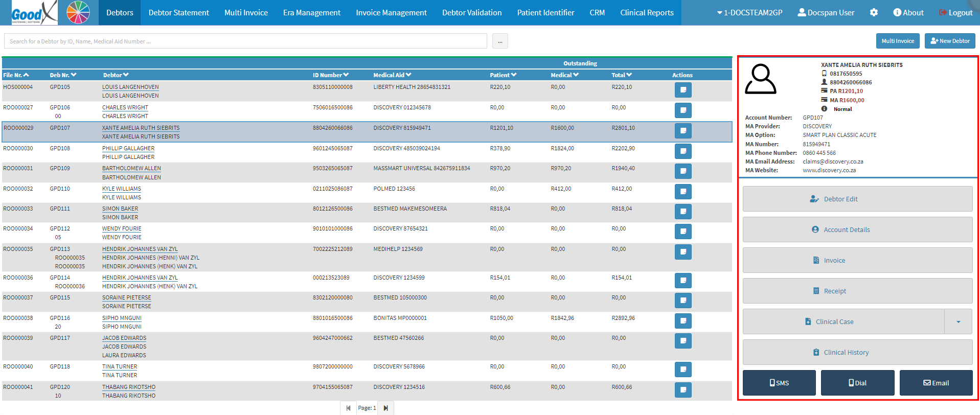Open the settings gear icon

[x=874, y=12]
